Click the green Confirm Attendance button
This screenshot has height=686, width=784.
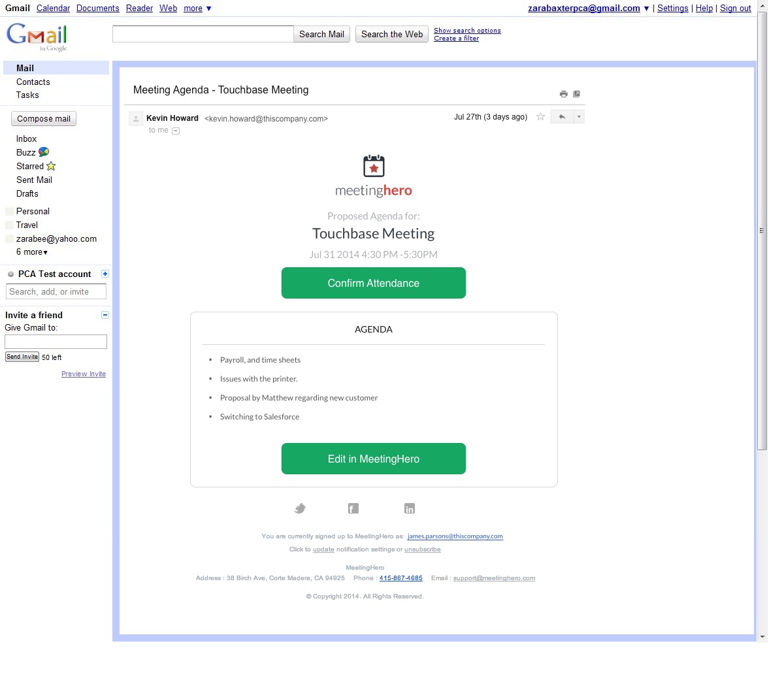click(374, 283)
